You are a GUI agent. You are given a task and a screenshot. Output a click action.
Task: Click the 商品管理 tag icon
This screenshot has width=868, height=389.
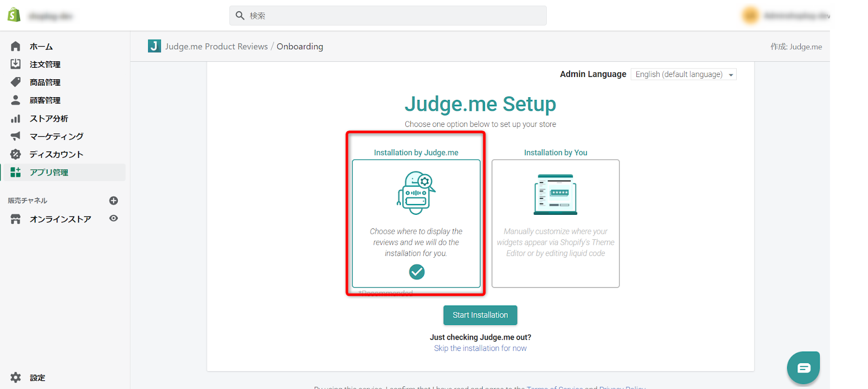16,82
